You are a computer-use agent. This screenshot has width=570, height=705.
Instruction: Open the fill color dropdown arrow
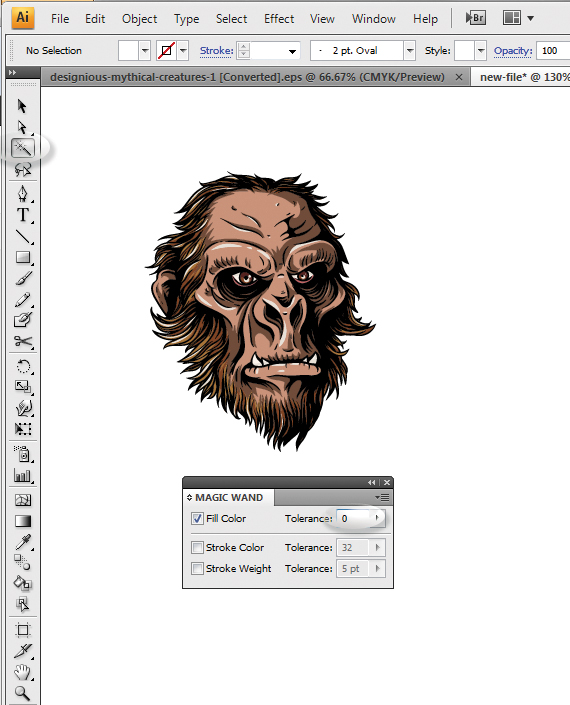pos(145,50)
